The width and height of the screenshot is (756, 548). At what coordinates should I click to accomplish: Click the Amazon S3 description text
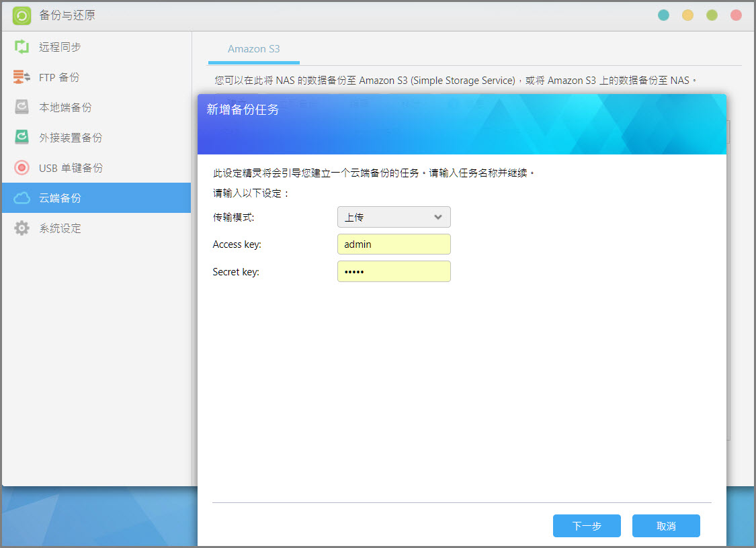tap(456, 81)
